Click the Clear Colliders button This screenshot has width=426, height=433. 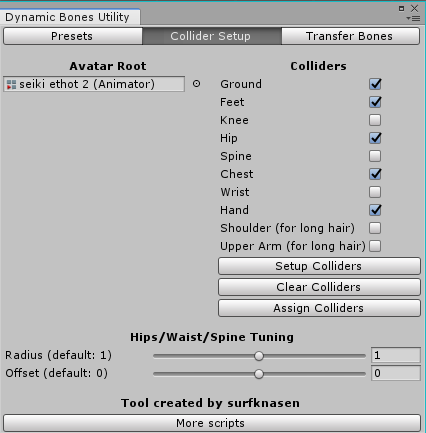point(319,287)
